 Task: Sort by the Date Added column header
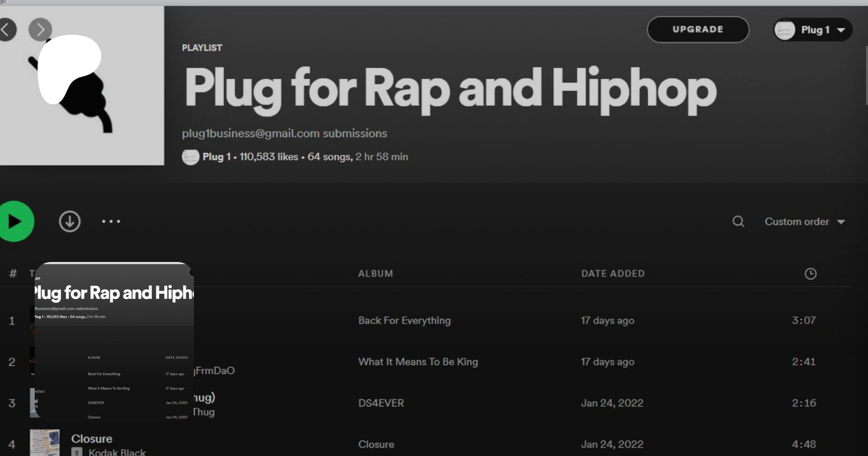click(612, 274)
